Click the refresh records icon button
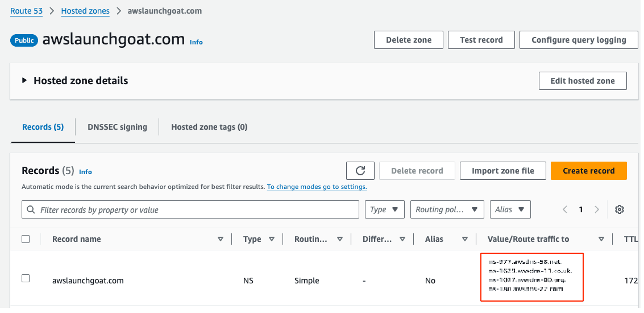Viewport: 644px width, 313px height. point(360,171)
